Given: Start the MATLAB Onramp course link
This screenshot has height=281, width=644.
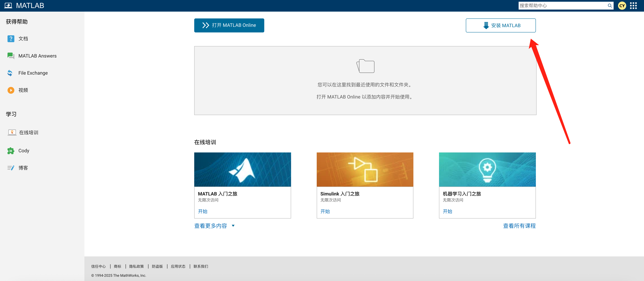Looking at the screenshot, I should click(x=202, y=211).
